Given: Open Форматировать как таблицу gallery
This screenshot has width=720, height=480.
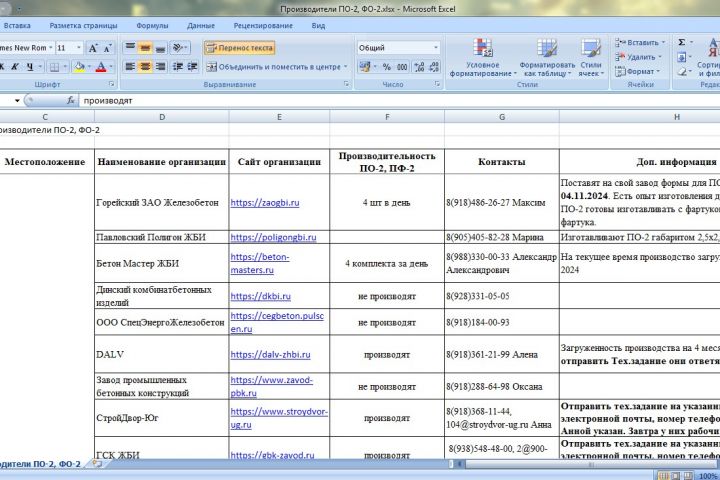Looking at the screenshot, I should coord(547,57).
